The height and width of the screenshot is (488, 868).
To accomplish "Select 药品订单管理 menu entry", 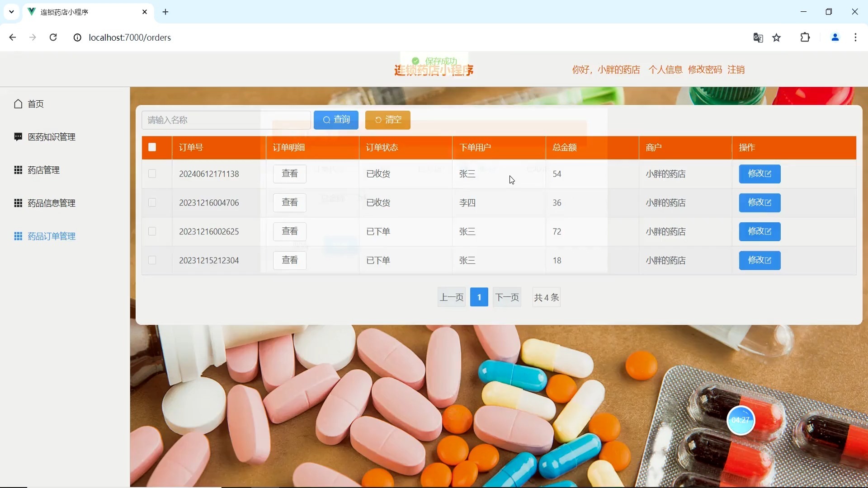I will coord(51,235).
